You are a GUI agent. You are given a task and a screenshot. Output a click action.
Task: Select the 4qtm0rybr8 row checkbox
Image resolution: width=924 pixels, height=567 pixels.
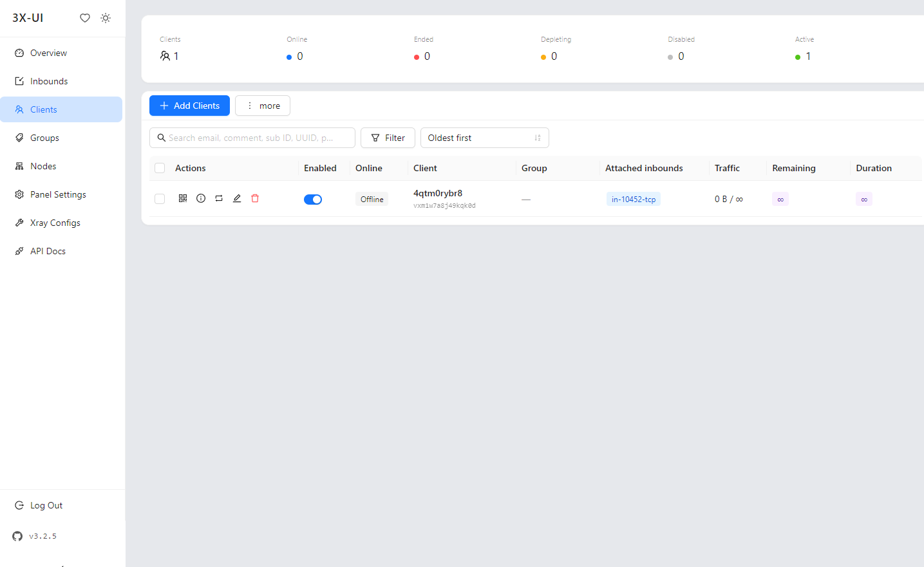pyautogui.click(x=160, y=199)
